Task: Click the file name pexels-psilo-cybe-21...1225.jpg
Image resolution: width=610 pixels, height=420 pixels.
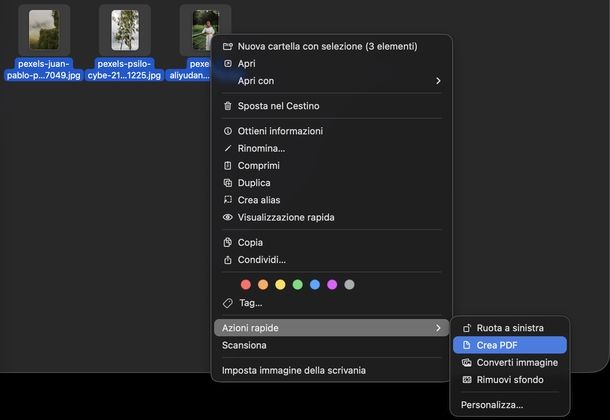Action: (x=124, y=70)
